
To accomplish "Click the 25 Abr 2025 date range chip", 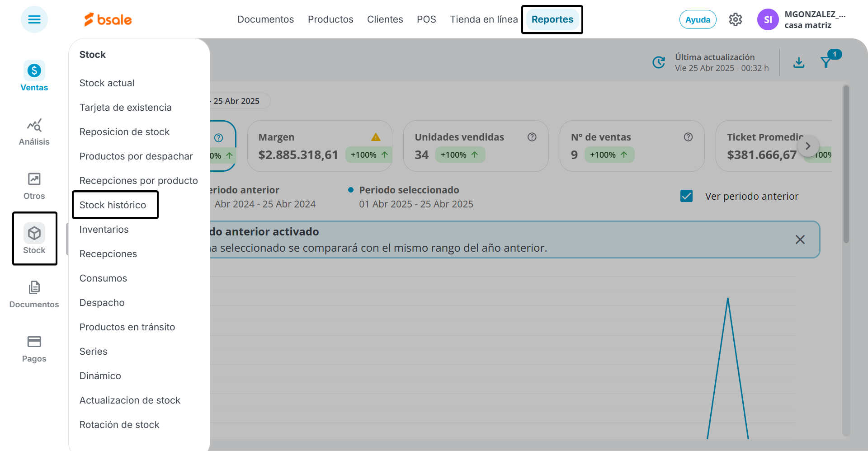I will pos(240,101).
